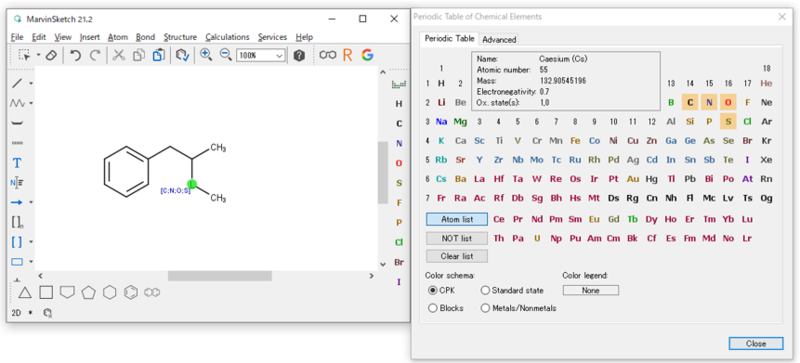Image resolution: width=800 pixels, height=363 pixels.
Task: Insert the cyclopropane triangle template
Action: click(x=25, y=293)
